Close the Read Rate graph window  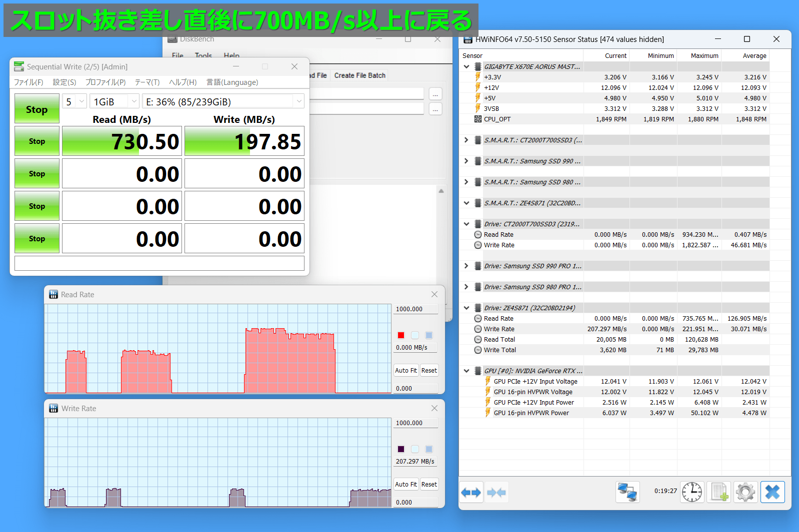434,295
